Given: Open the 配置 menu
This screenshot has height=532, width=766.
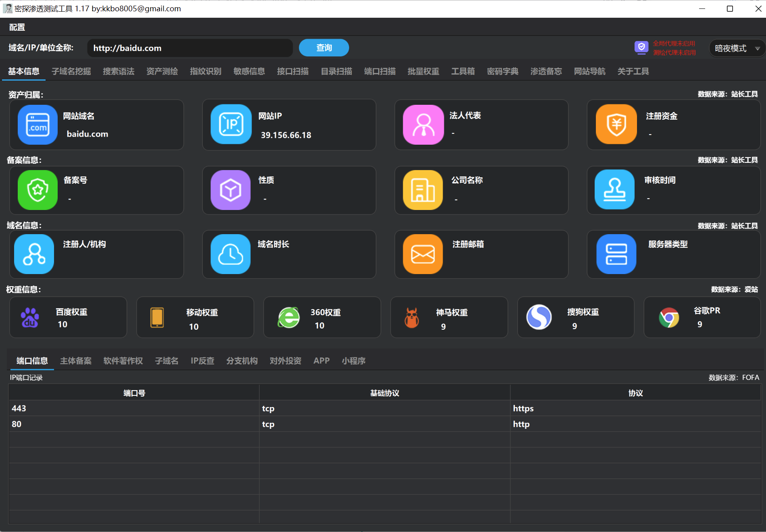Looking at the screenshot, I should [17, 27].
